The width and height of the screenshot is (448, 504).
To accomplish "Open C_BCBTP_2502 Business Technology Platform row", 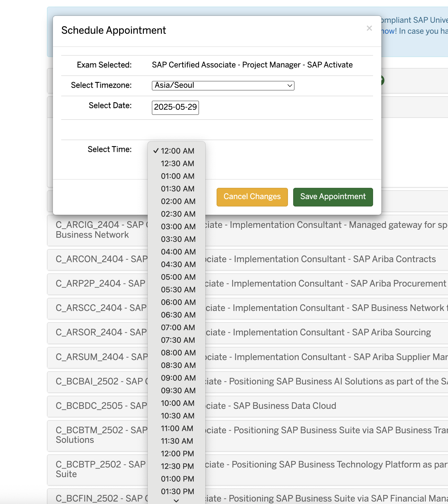I will point(248,470).
